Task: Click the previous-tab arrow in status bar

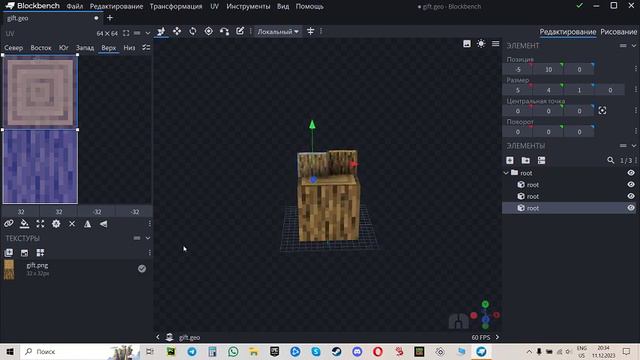Action: click(158, 337)
